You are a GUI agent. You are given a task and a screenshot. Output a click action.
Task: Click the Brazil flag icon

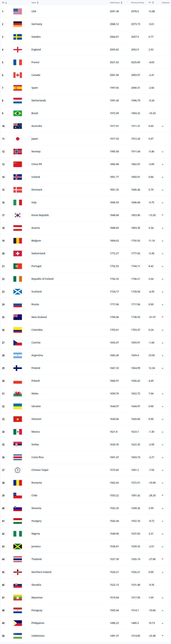pyautogui.click(x=18, y=113)
